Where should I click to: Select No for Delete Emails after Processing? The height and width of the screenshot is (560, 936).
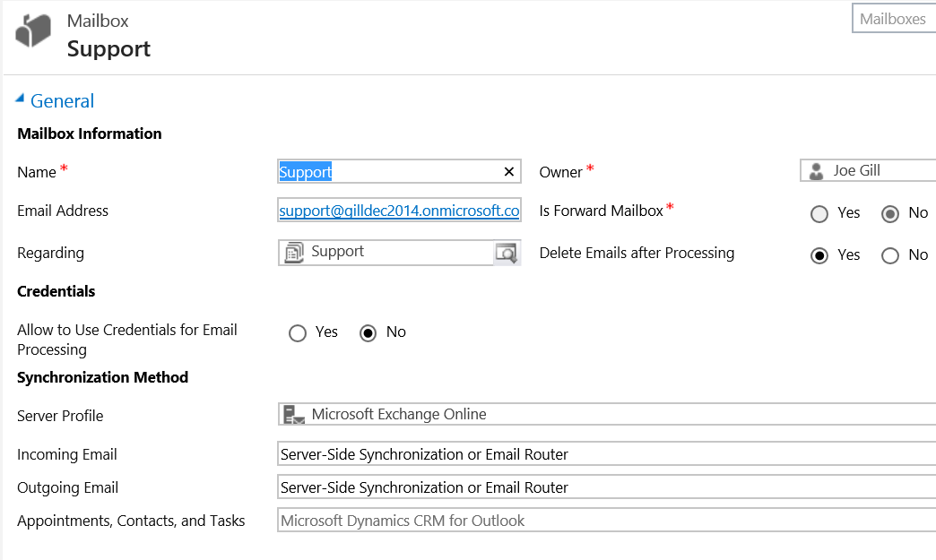[x=889, y=255]
